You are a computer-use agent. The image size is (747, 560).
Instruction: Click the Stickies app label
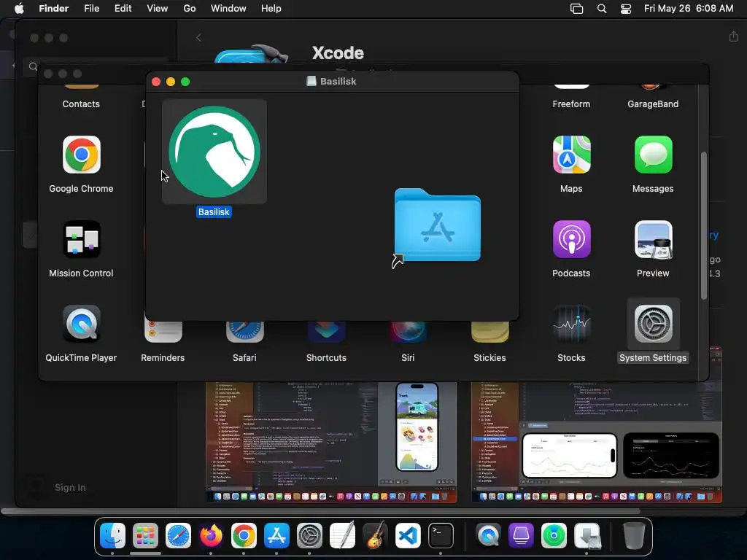pyautogui.click(x=489, y=357)
